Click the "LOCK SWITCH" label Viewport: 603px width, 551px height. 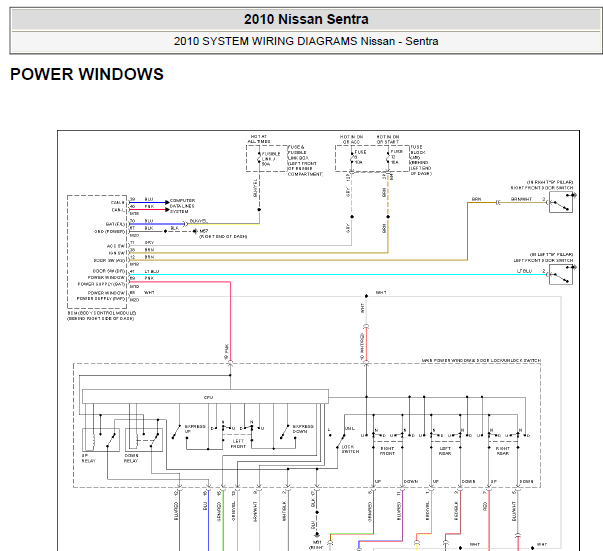[350, 449]
